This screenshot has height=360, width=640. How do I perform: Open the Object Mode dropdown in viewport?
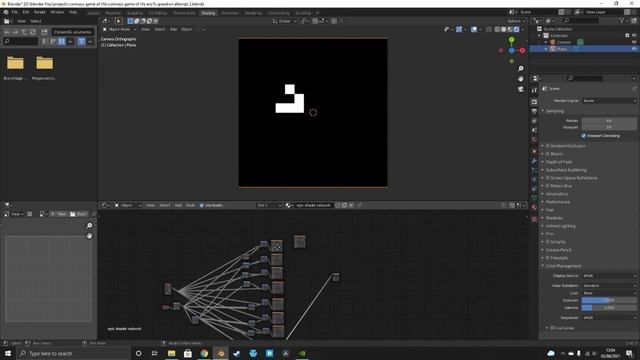[119, 29]
